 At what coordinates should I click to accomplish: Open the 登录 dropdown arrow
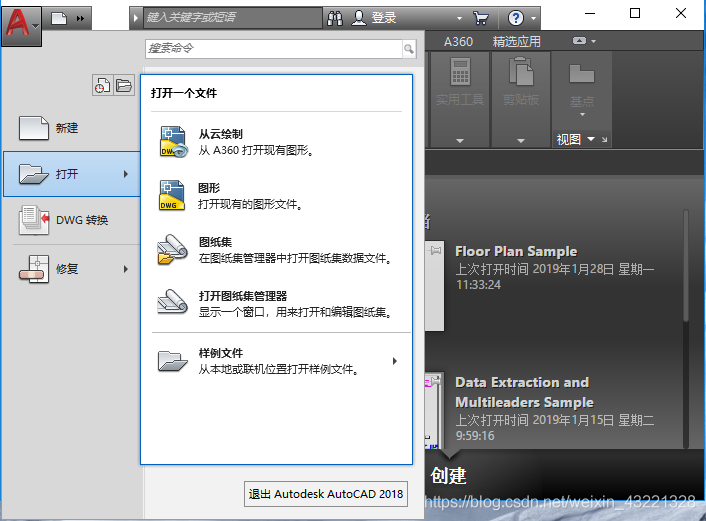(x=459, y=18)
